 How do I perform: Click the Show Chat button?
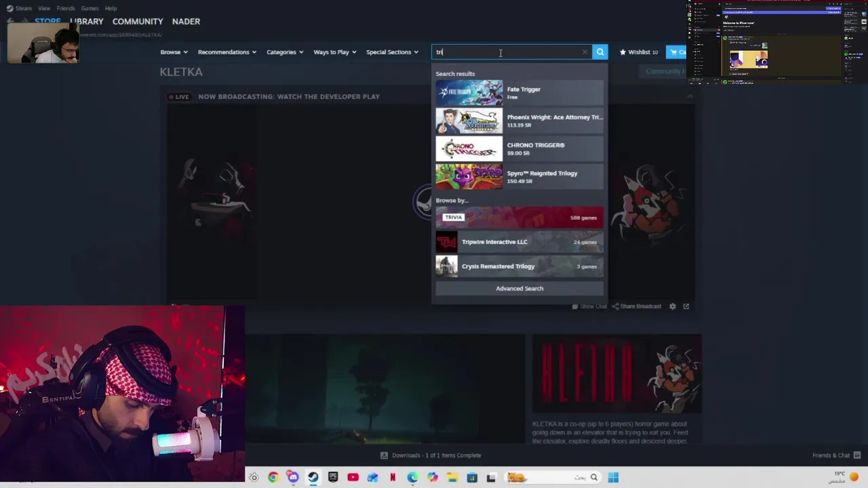[589, 306]
